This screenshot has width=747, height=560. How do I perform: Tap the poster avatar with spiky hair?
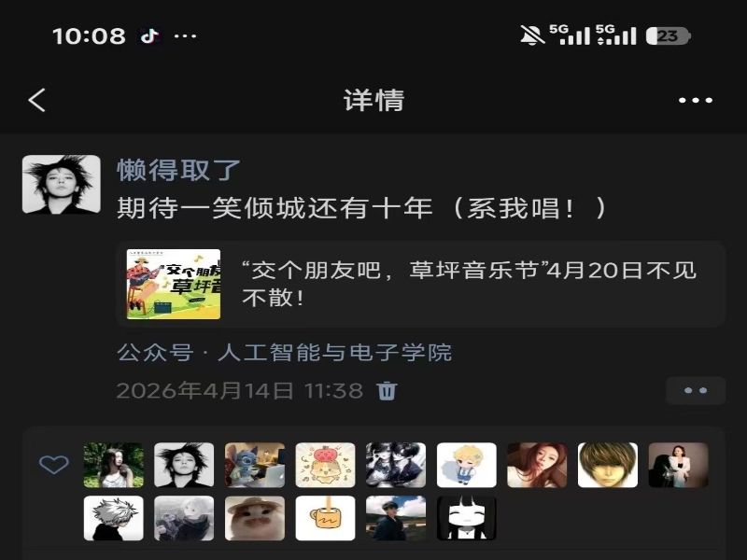(62, 184)
